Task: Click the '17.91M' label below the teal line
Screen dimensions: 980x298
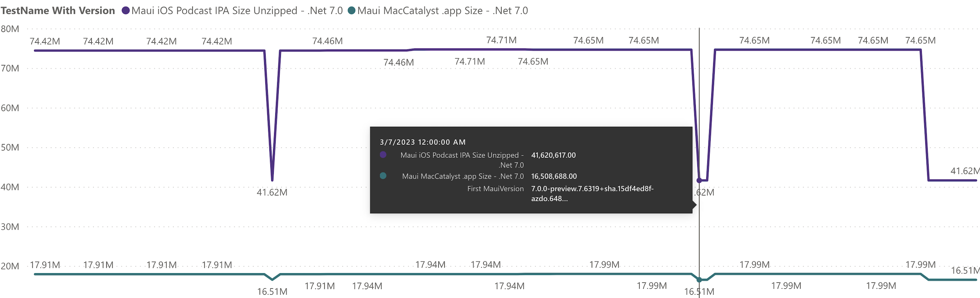Action: [319, 286]
